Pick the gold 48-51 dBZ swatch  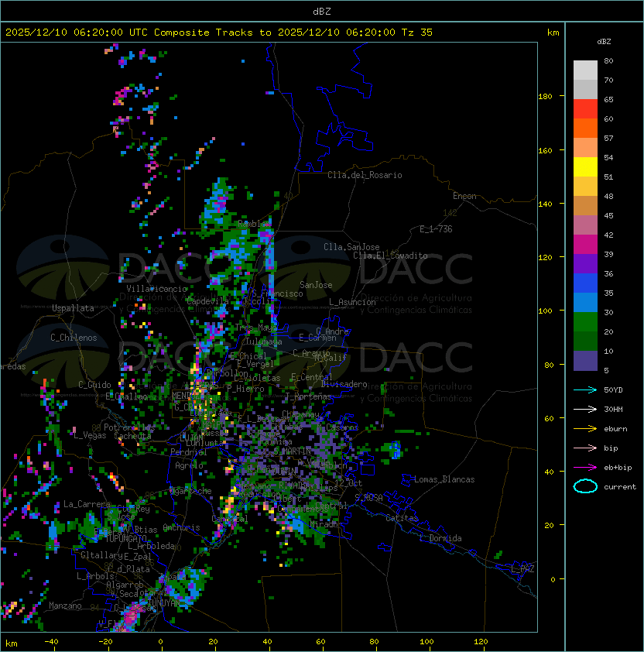[x=585, y=187]
